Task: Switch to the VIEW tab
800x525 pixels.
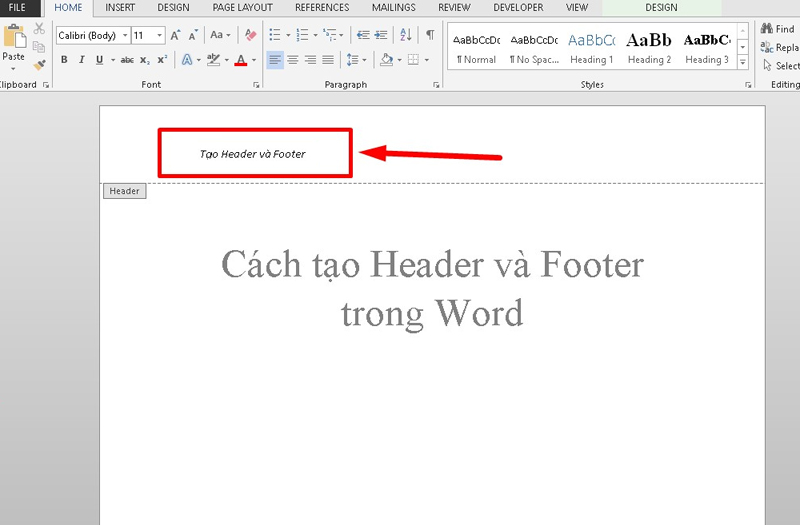Action: pos(577,8)
